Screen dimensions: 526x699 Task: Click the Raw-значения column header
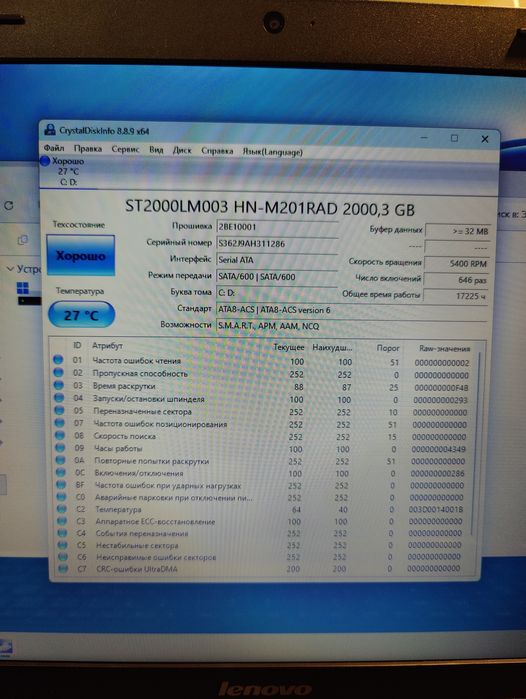click(444, 349)
